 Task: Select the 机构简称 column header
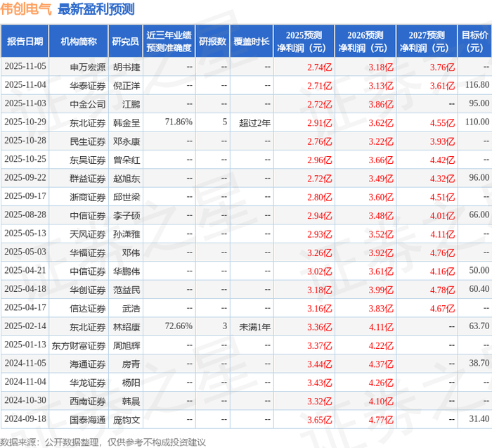79,41
